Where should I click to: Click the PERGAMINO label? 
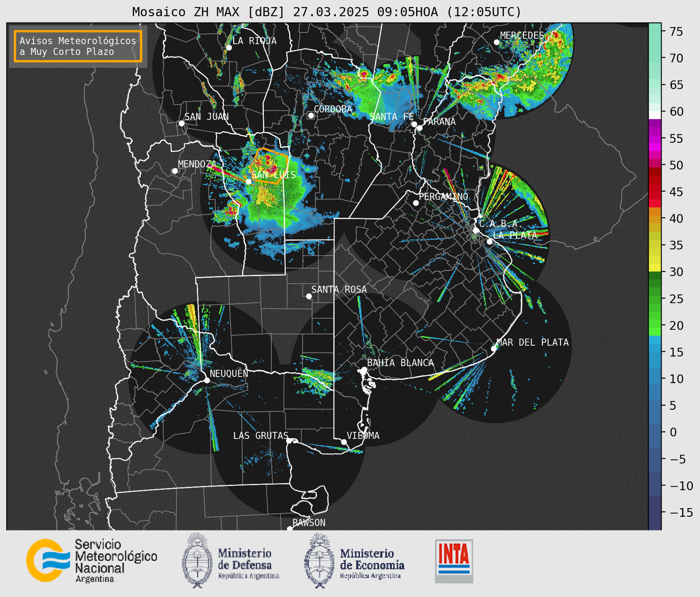click(443, 196)
